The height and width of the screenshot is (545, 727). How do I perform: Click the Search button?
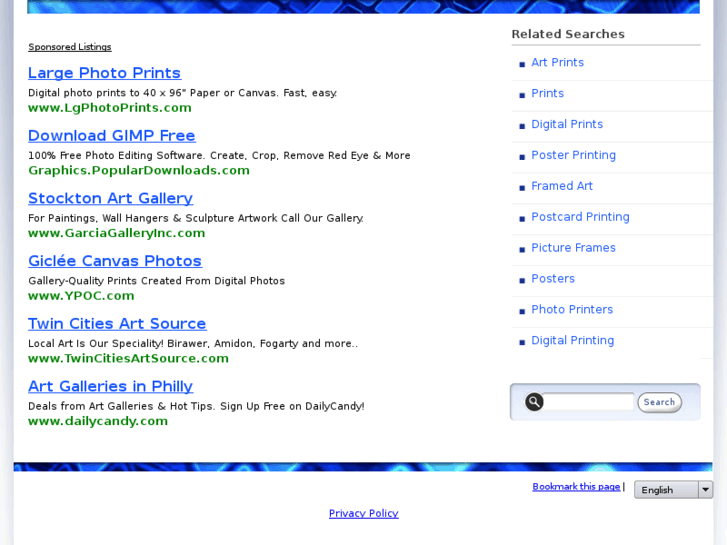click(659, 402)
